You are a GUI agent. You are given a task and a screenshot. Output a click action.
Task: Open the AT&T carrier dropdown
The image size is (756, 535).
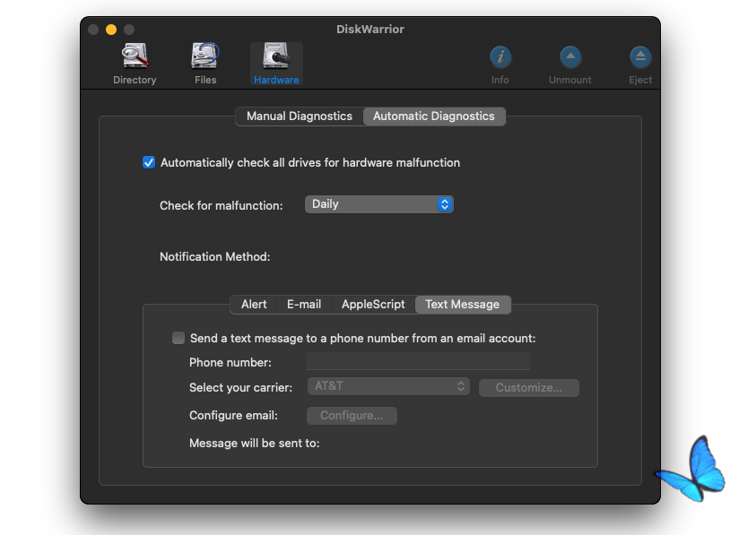pos(388,386)
